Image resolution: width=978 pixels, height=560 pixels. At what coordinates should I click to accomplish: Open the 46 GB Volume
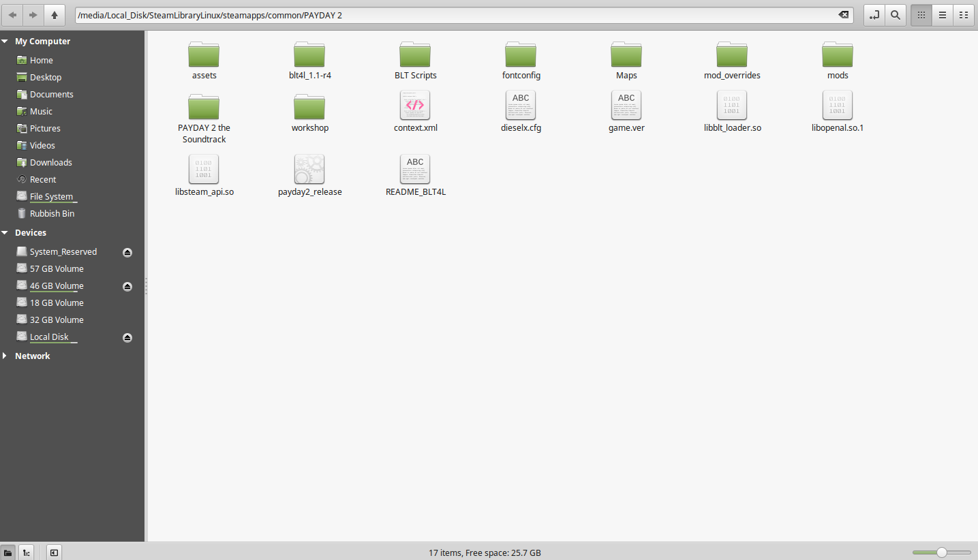57,286
